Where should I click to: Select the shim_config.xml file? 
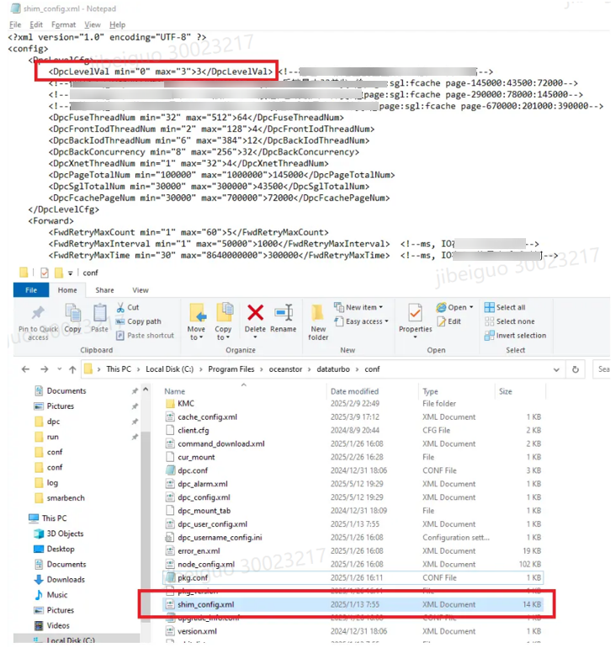(200, 605)
